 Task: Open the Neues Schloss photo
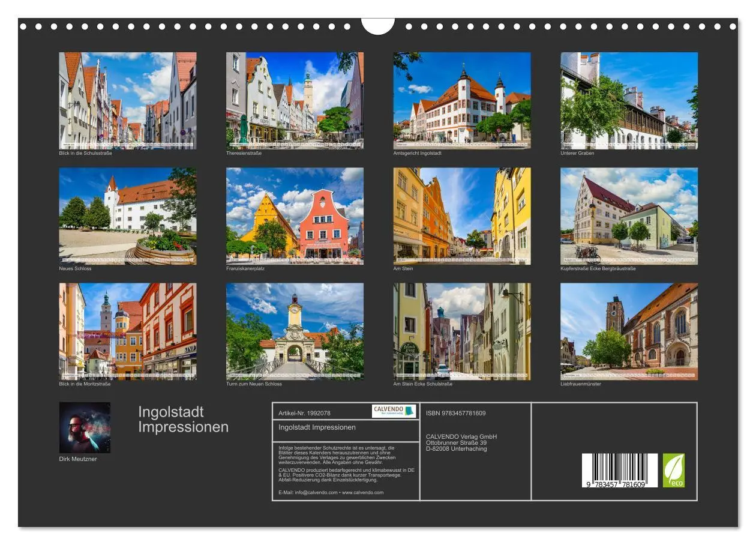coord(128,216)
